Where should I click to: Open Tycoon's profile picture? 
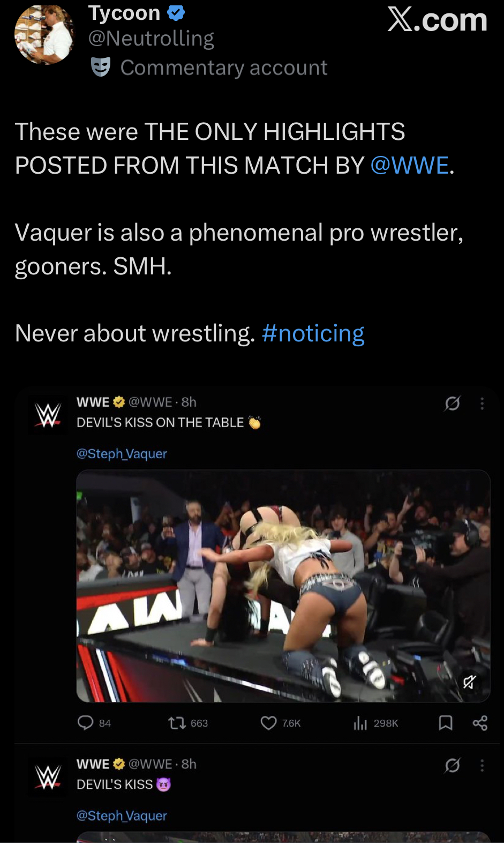tap(45, 35)
